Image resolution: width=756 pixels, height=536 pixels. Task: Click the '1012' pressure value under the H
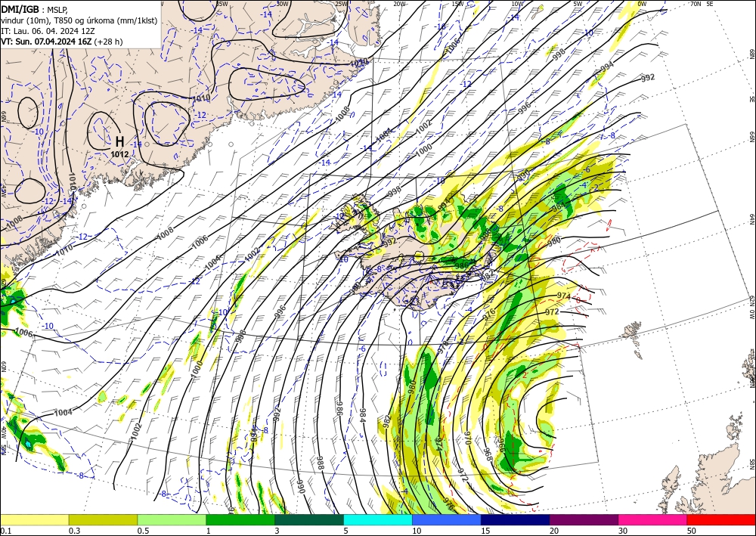point(119,155)
